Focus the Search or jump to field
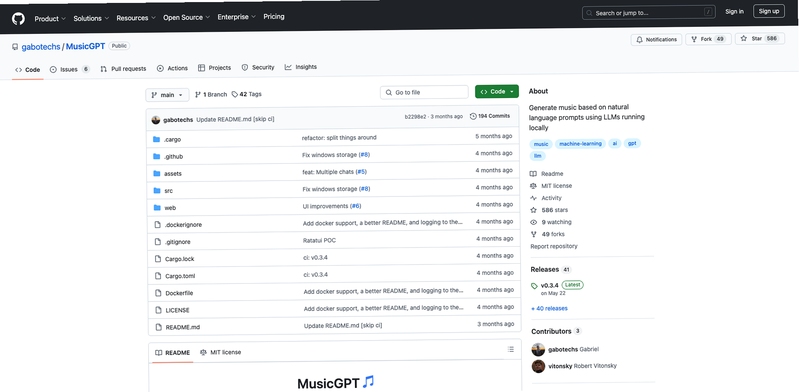 click(648, 13)
